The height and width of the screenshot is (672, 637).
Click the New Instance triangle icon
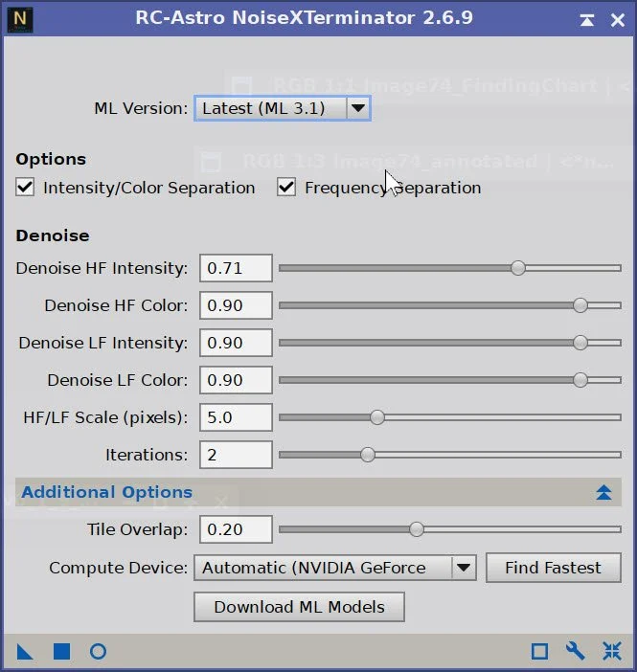coord(25,652)
